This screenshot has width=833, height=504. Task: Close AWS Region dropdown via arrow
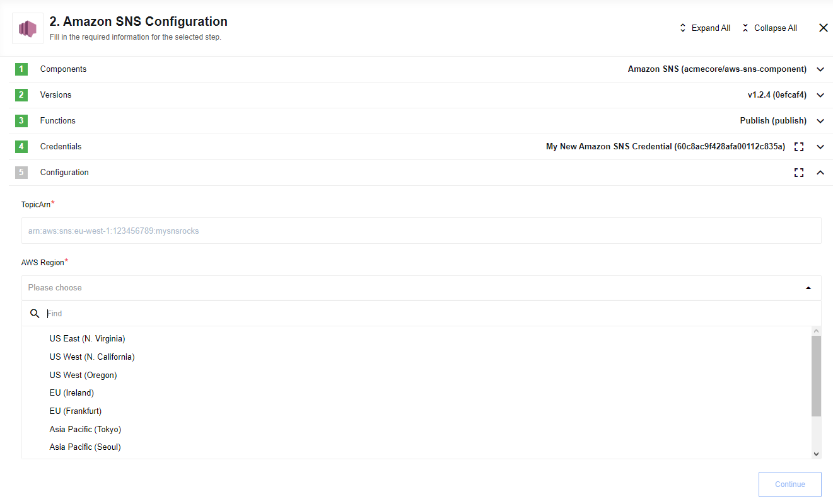click(x=808, y=288)
